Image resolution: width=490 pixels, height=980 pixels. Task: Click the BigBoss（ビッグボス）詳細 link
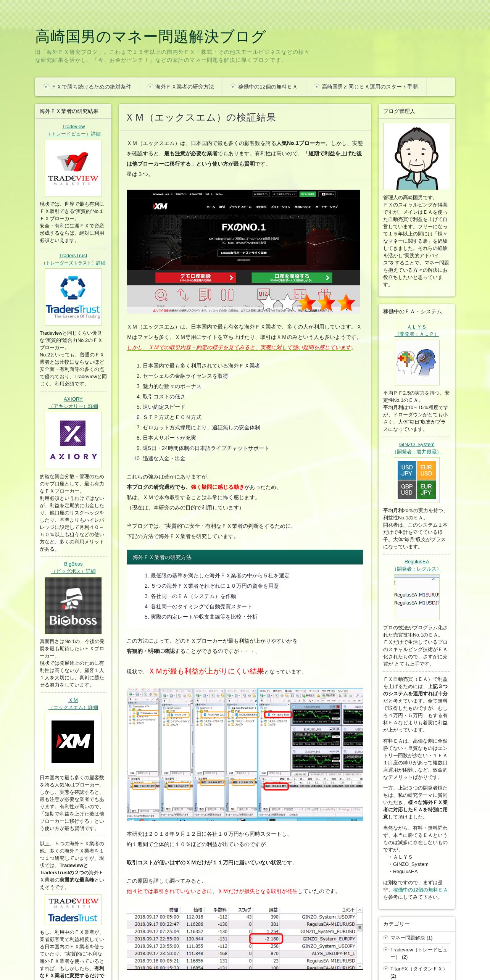pyautogui.click(x=73, y=567)
